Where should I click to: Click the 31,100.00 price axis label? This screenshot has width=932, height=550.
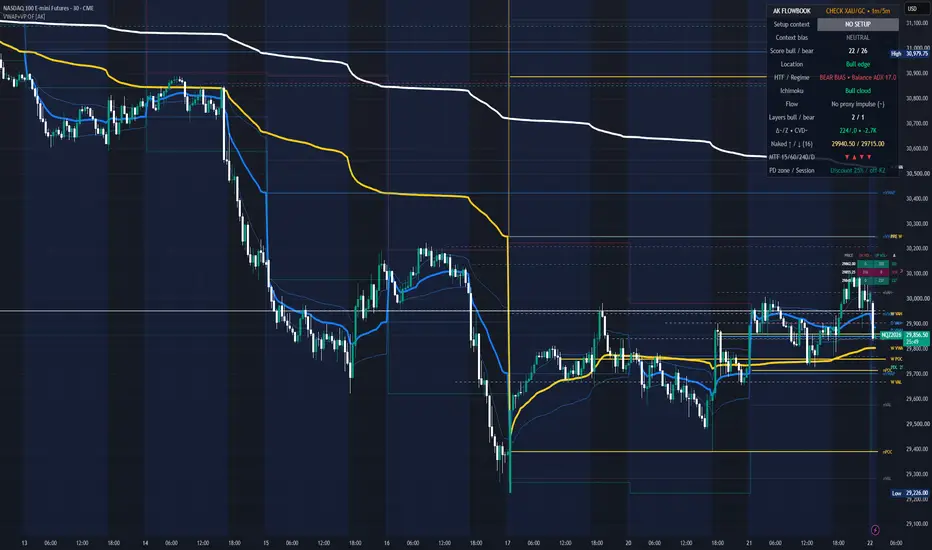tap(917, 23)
